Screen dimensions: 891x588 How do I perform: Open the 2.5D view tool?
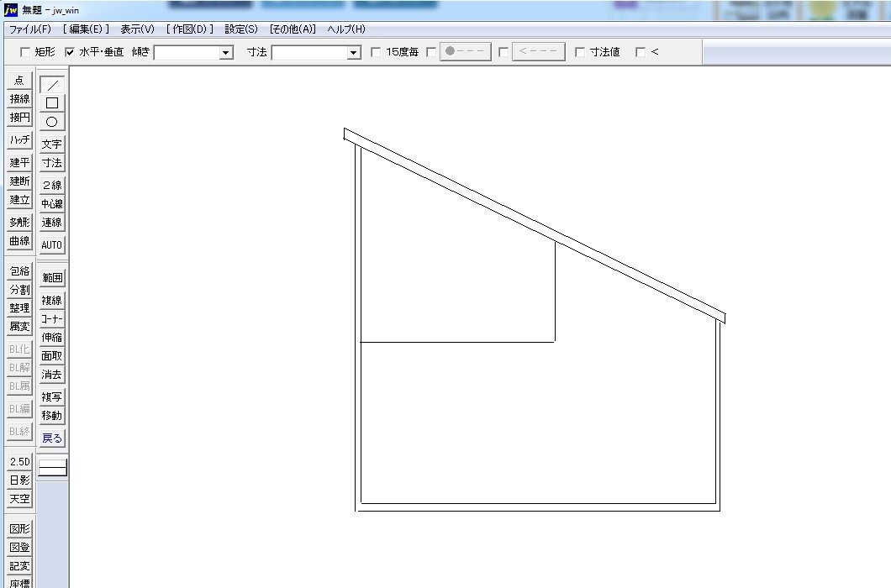point(19,462)
